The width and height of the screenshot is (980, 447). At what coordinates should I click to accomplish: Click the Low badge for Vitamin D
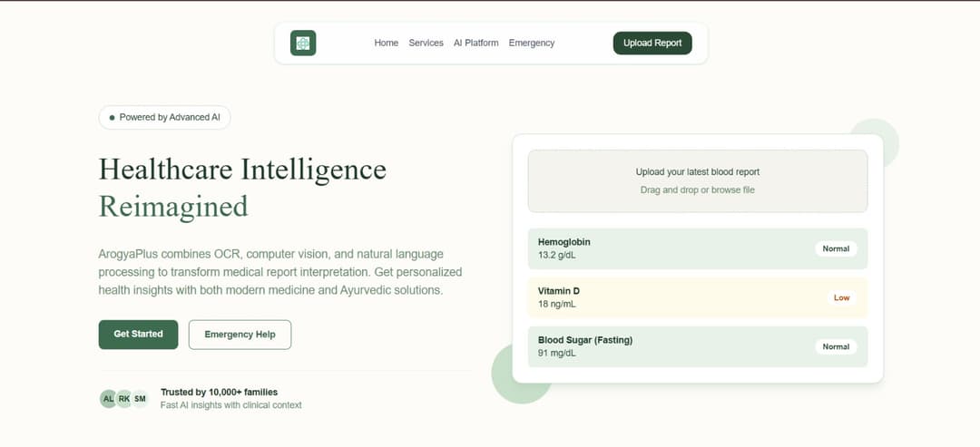click(841, 297)
